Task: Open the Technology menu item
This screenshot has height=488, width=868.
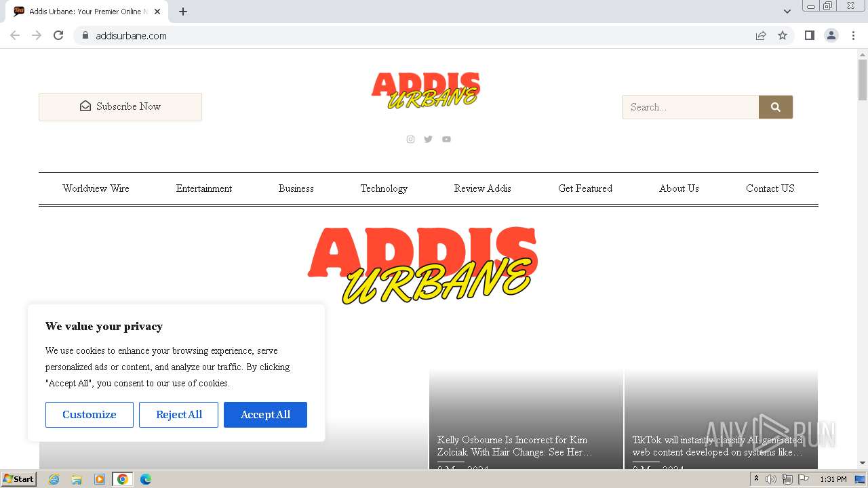Action: click(x=384, y=188)
